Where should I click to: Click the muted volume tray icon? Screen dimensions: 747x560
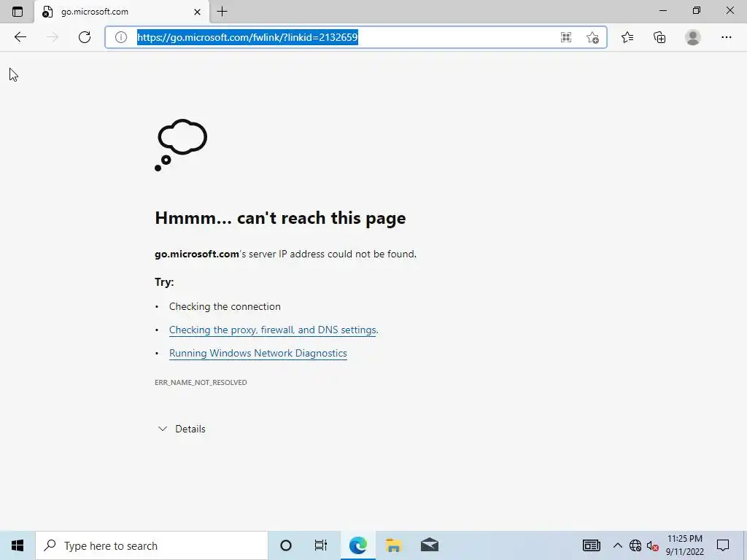pos(653,545)
